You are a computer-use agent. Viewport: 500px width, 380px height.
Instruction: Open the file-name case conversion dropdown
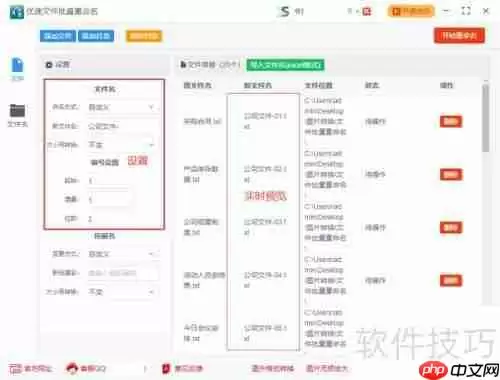pos(122,145)
